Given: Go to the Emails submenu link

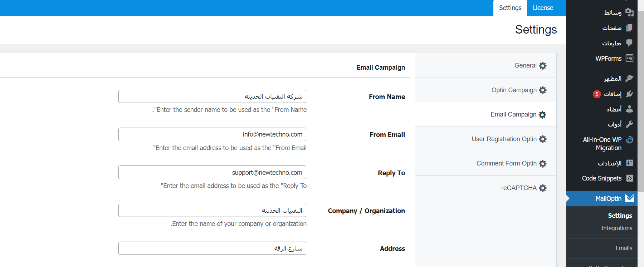Looking at the screenshot, I should (624, 248).
